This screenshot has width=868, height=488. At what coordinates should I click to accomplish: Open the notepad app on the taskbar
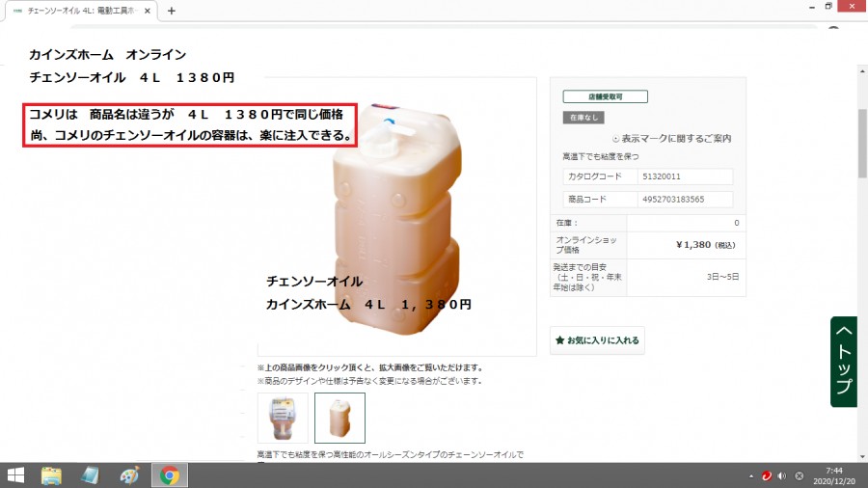tap(90, 475)
